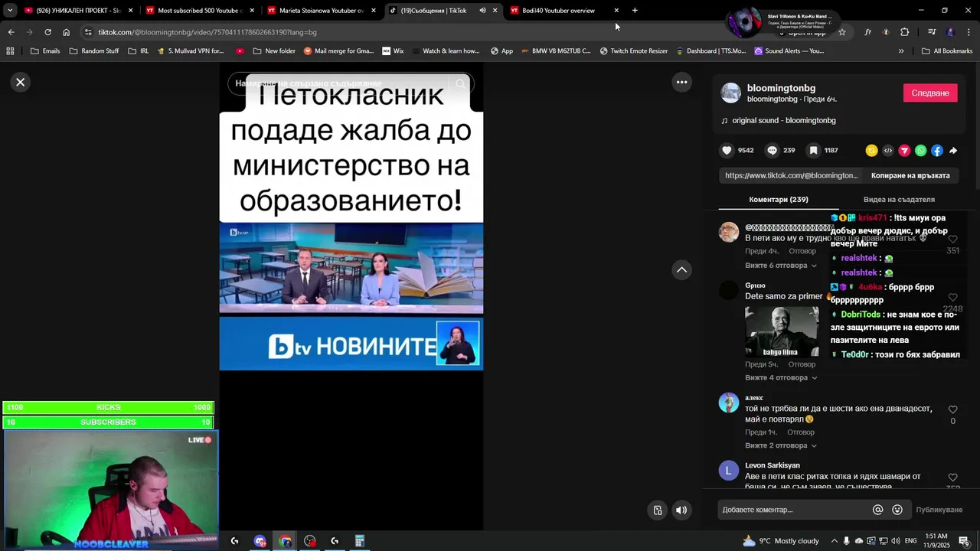Open the IRL bookmarks folder
This screenshot has height=551, width=980.
click(x=139, y=51)
